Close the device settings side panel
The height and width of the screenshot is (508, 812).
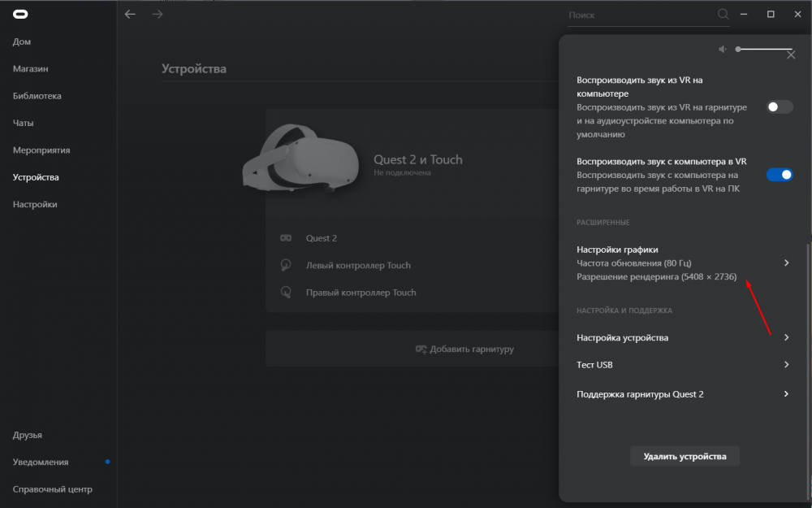coord(791,54)
